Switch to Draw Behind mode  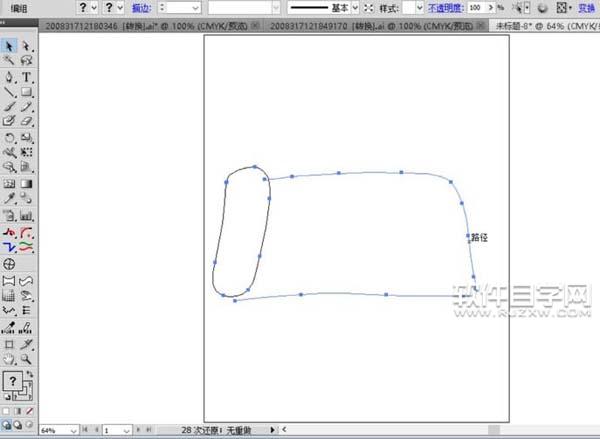(18, 424)
